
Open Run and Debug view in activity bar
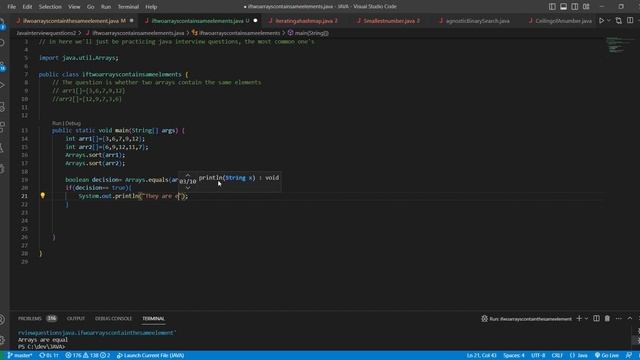[x=3, y=86]
